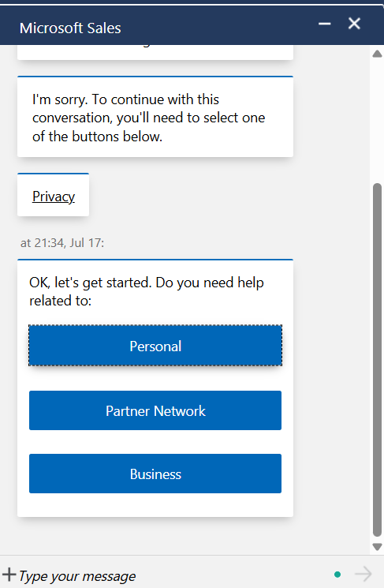
Task: Click the partially visible message card at top
Action: coord(155,52)
